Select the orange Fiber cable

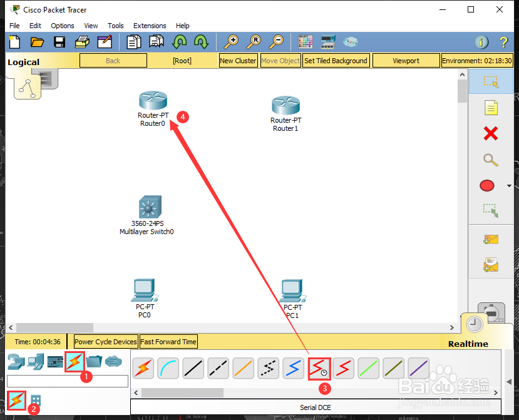point(244,369)
